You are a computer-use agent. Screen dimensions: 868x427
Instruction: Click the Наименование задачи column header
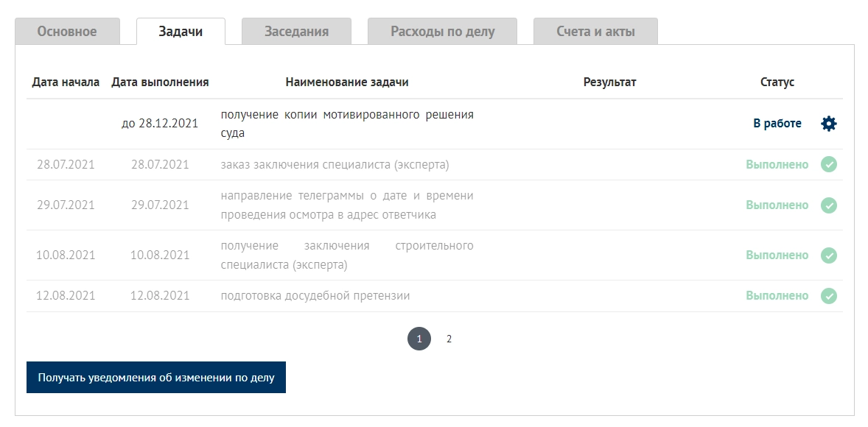347,82
